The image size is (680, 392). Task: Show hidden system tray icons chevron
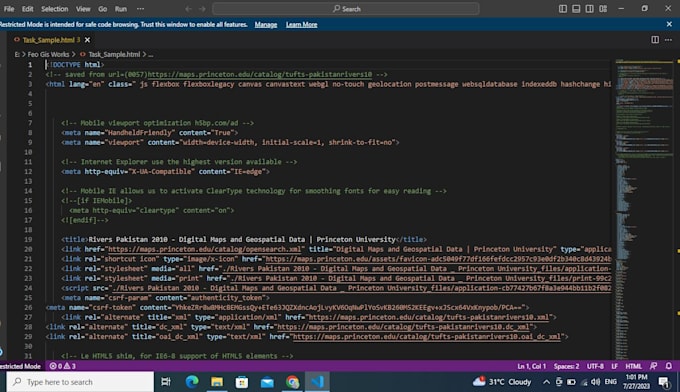coord(546,382)
